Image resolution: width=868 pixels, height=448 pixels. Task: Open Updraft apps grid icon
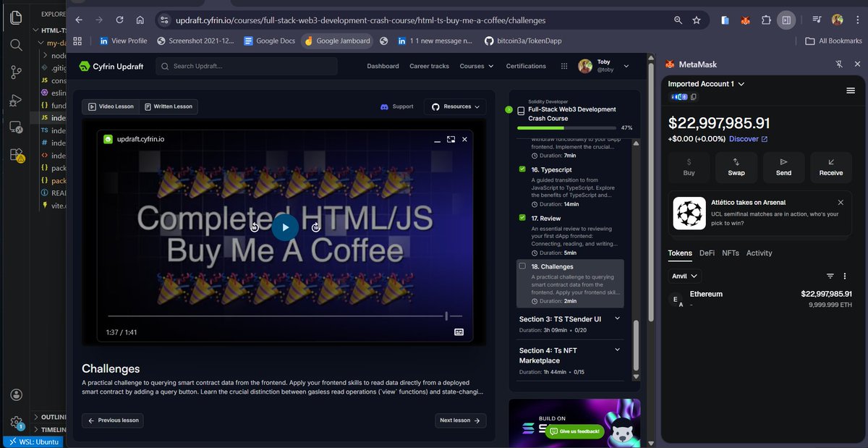564,67
